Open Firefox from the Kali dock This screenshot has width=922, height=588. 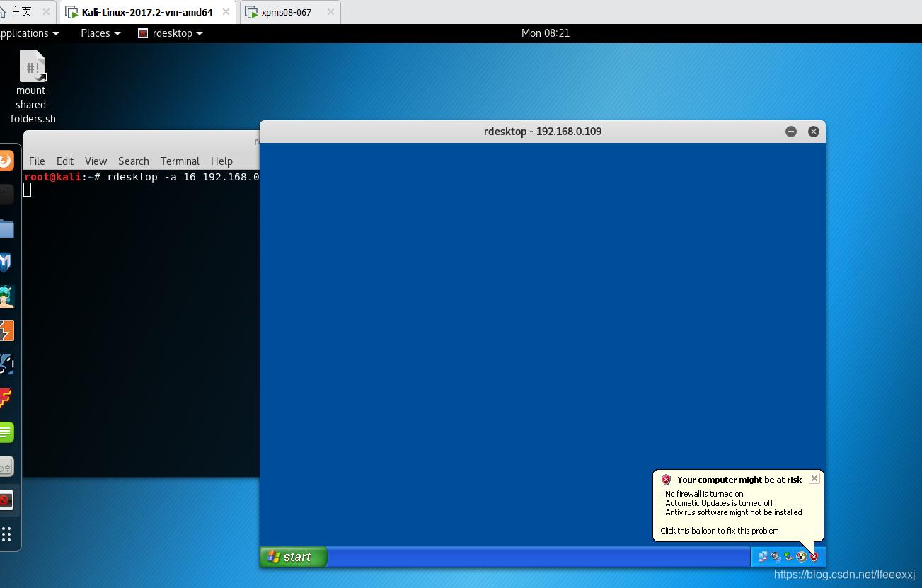(x=6, y=161)
